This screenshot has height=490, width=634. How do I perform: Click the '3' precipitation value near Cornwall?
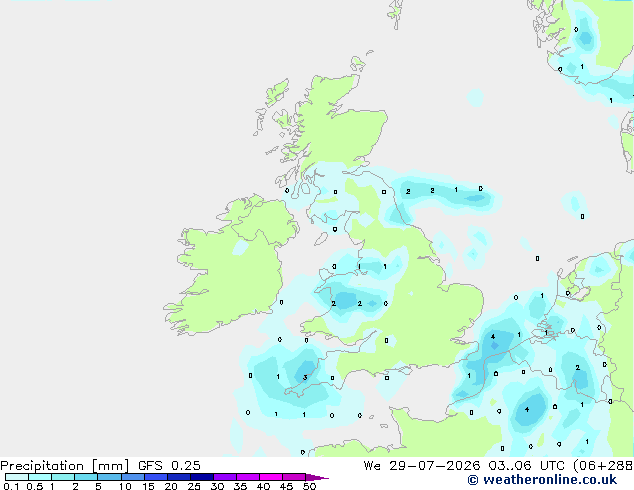[x=305, y=378]
